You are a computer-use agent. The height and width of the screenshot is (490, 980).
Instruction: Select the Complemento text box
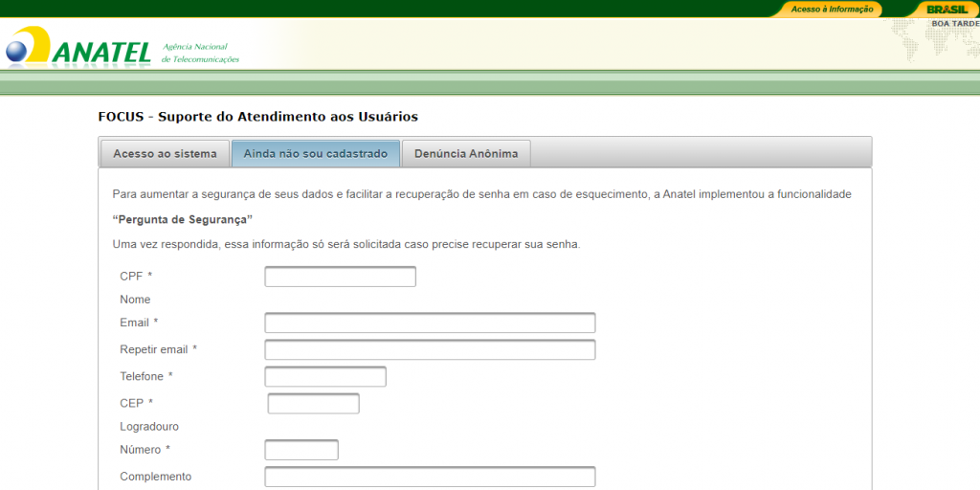coord(430,477)
